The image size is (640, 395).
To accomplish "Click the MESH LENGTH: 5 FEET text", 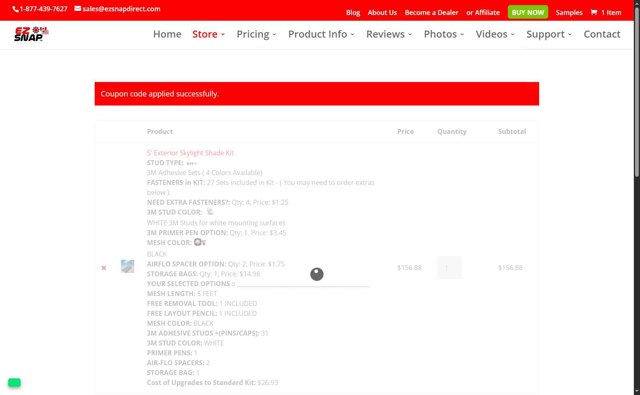I will click(182, 294).
